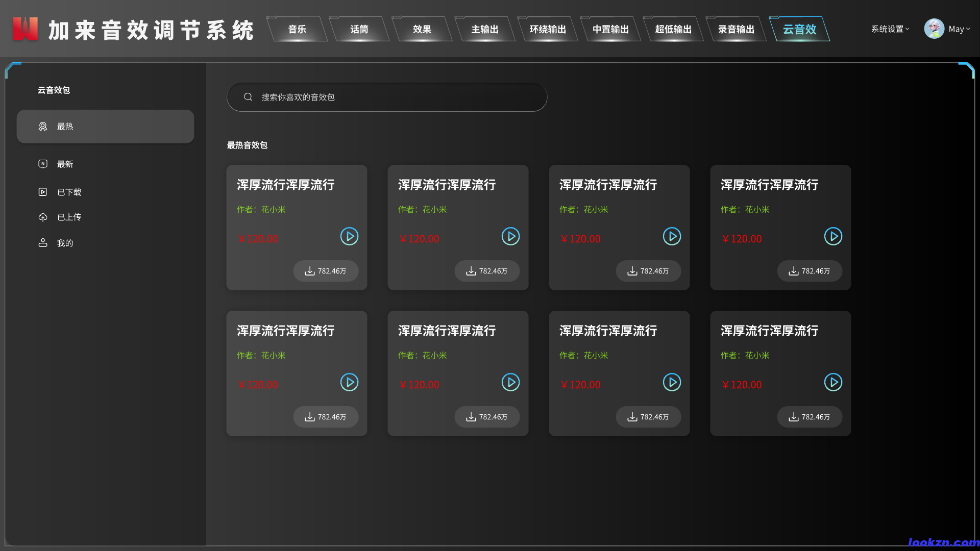980x551 pixels.
Task: Switch to 录音输出
Action: click(x=737, y=29)
